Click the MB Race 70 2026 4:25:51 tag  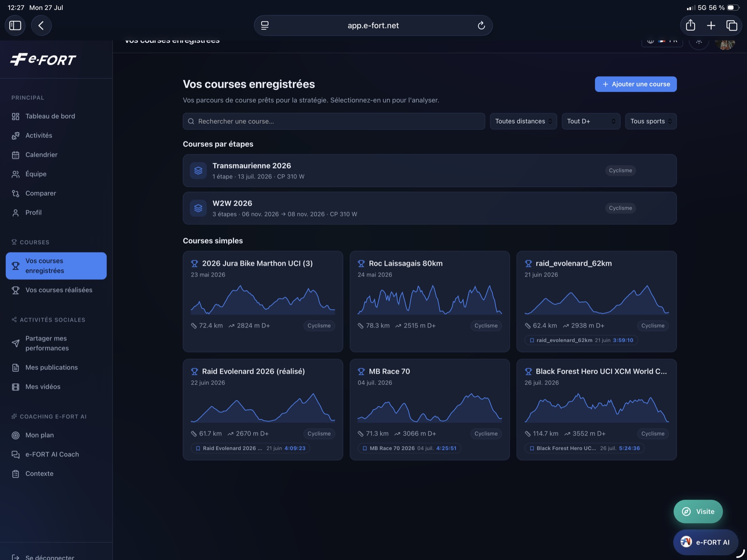pos(409,448)
